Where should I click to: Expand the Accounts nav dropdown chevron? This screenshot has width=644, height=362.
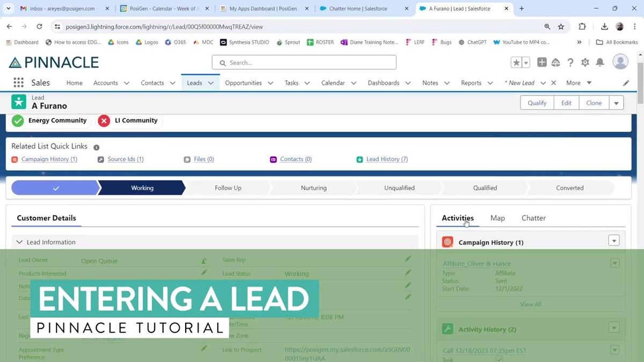coord(127,83)
